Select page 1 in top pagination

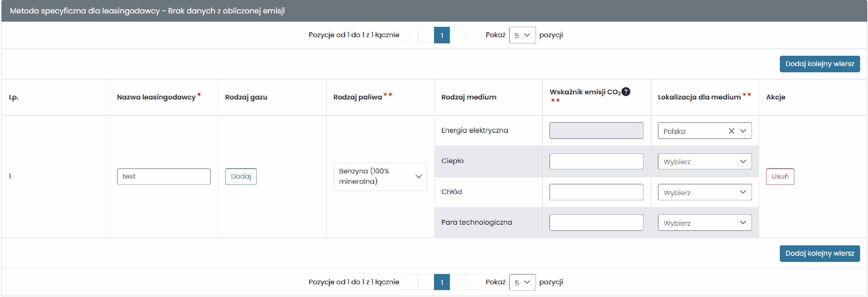442,35
